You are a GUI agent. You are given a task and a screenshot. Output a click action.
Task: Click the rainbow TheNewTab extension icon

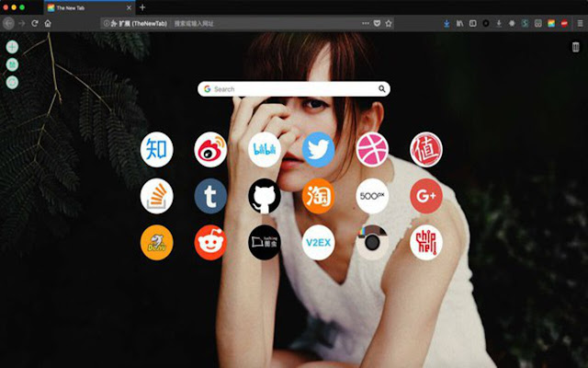click(x=551, y=23)
